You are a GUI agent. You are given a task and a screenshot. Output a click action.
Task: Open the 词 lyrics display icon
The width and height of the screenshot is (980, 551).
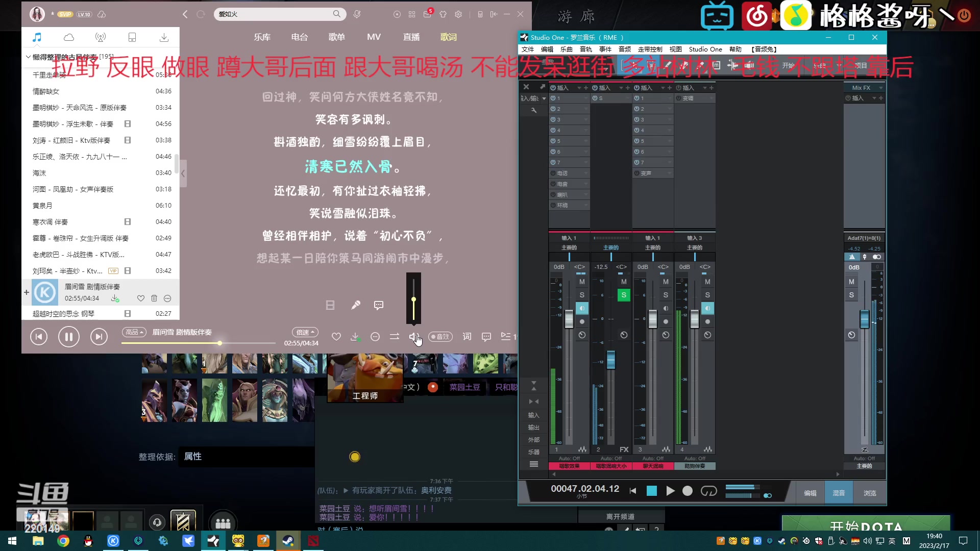coord(467,337)
